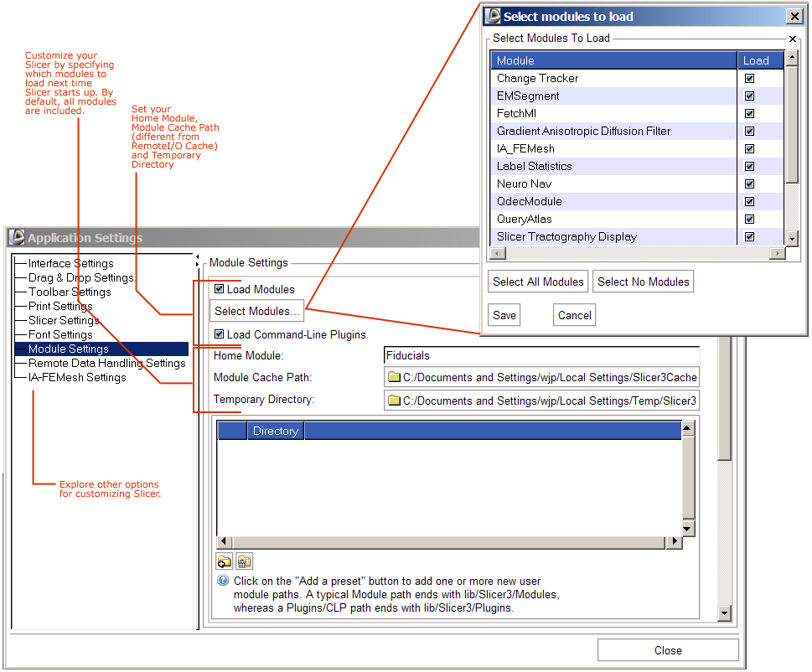Click the Module Cache Path folder icon
Image resolution: width=812 pixels, height=672 pixels.
click(x=394, y=378)
